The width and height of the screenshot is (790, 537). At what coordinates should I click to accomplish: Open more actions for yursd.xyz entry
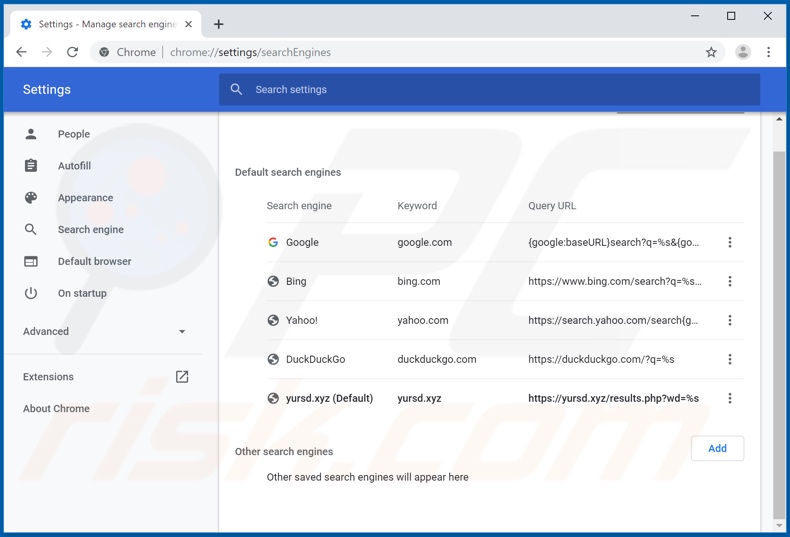729,398
